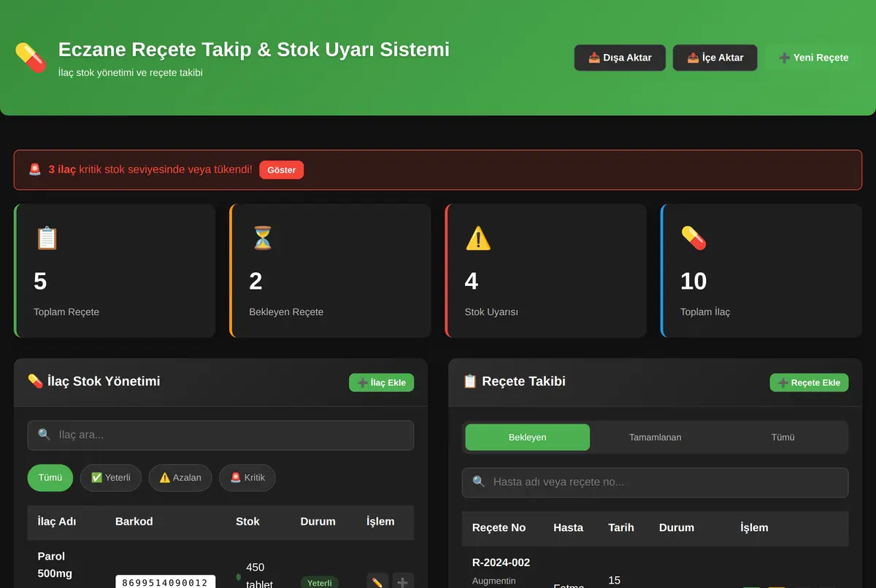The width and height of the screenshot is (876, 588).
Task: Click the Reçete No column header
Action: click(x=499, y=527)
